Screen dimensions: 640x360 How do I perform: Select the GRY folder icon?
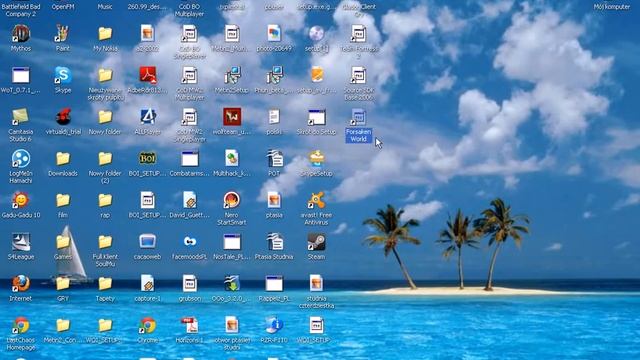62,284
